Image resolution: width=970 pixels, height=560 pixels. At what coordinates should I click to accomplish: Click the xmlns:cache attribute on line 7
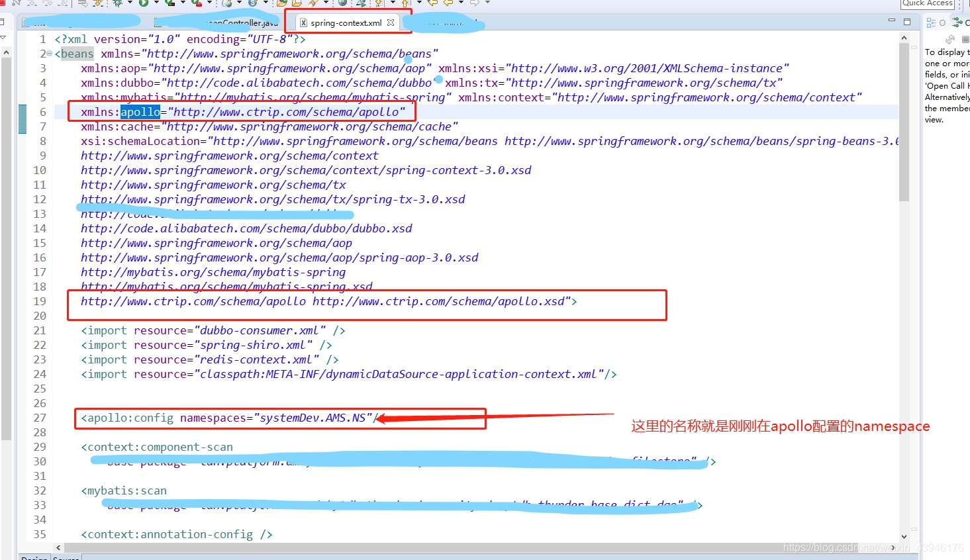pyautogui.click(x=269, y=126)
